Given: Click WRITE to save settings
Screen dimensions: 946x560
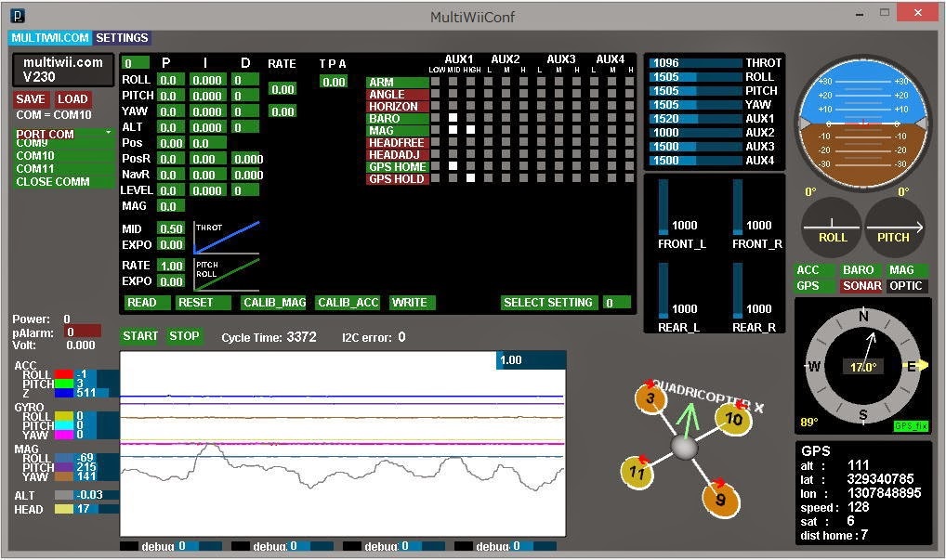Looking at the screenshot, I should click(412, 303).
